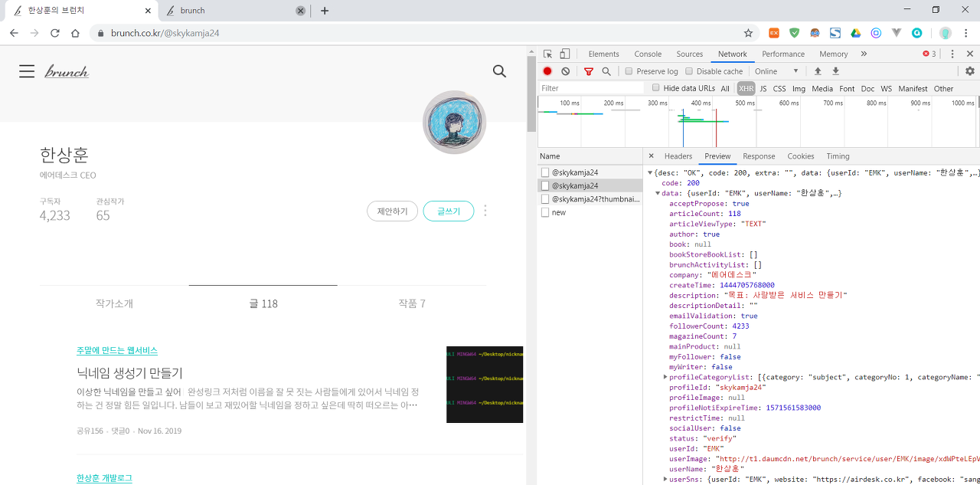Open the Chrome profile avatar

[x=946, y=33]
